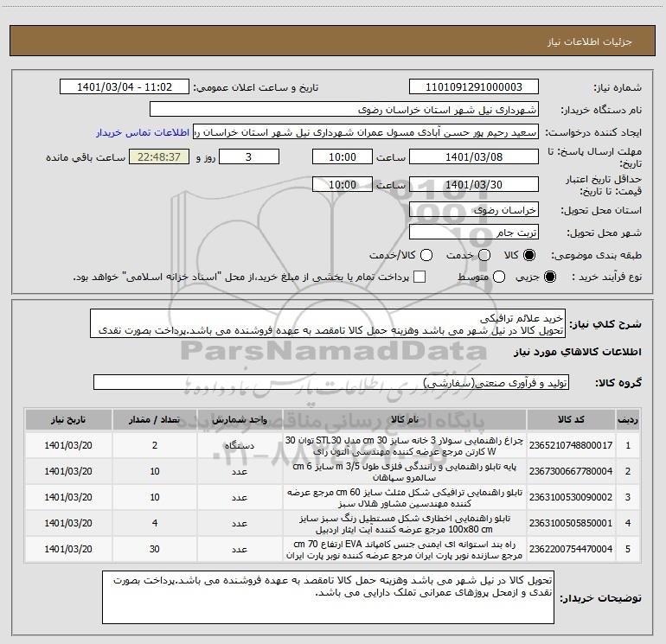Click the remaining time counter 22:48:37

159,156
